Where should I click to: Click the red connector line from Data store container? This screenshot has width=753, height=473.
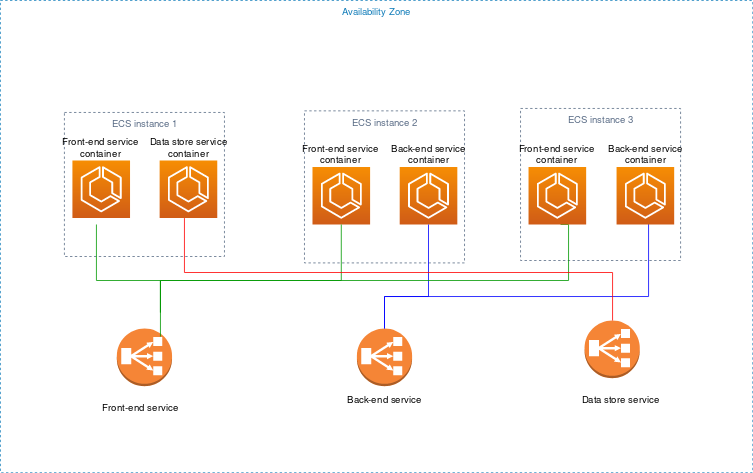[400, 272]
